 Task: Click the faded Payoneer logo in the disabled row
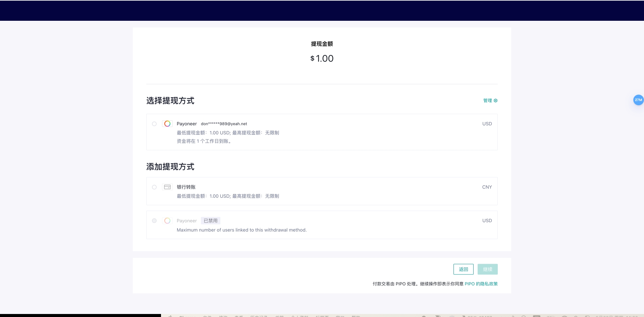tap(167, 220)
